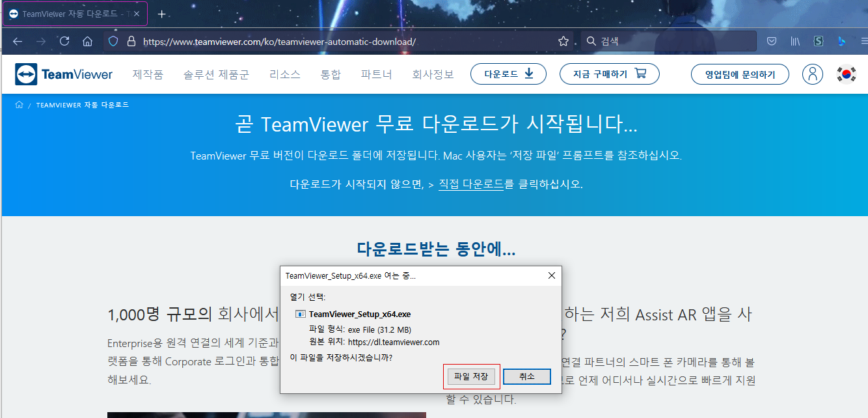
Task: Click the browser back arrow
Action: tap(18, 41)
